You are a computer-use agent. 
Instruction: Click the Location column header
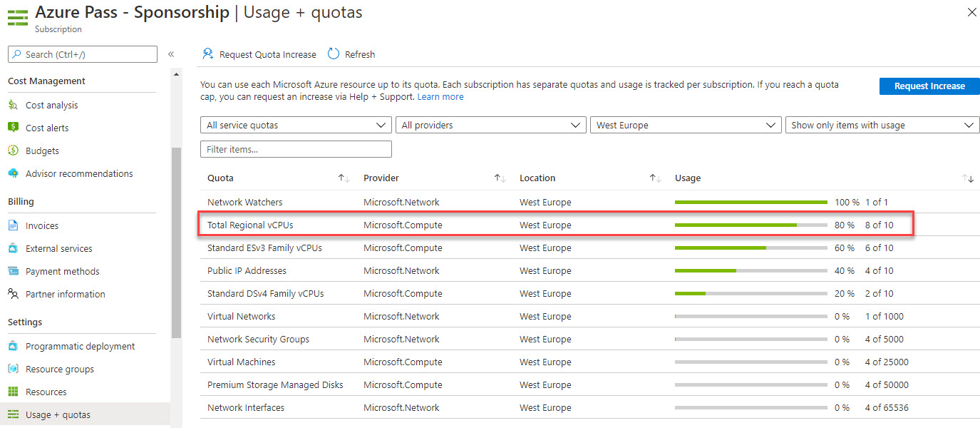[537, 178]
